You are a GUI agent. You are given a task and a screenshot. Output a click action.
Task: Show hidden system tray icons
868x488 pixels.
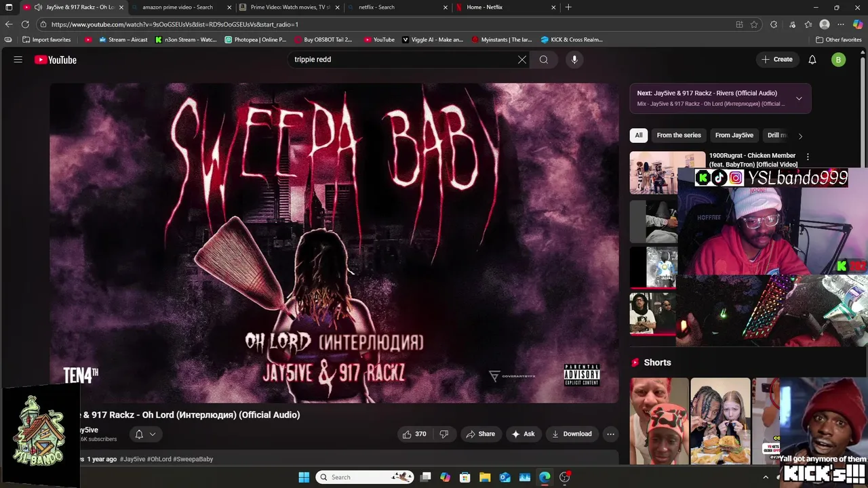coord(766,477)
